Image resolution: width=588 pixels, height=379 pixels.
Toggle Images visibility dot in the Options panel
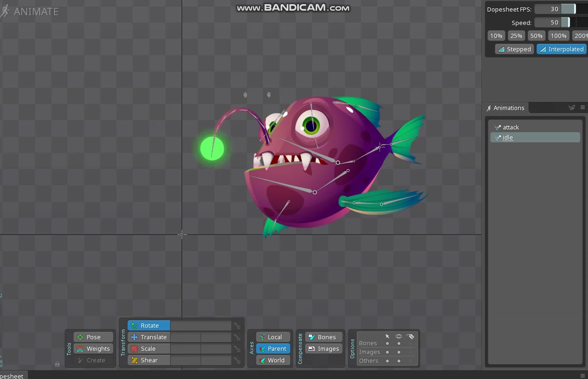point(399,352)
